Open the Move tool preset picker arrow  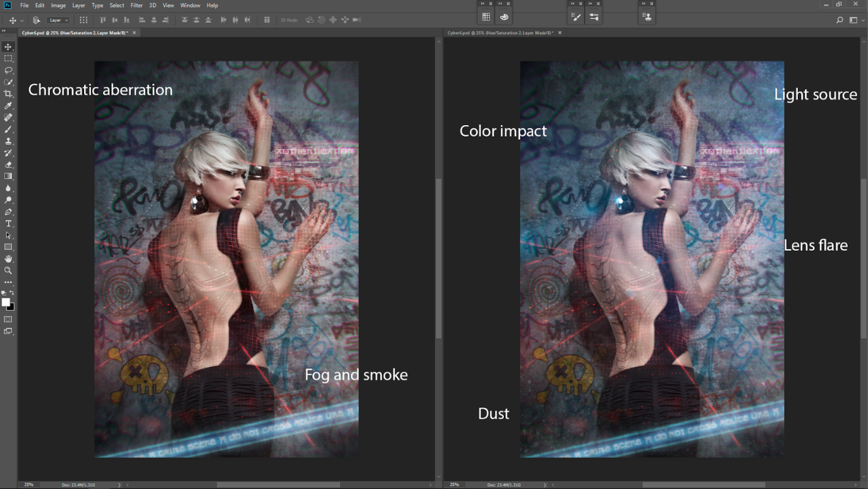(x=21, y=20)
